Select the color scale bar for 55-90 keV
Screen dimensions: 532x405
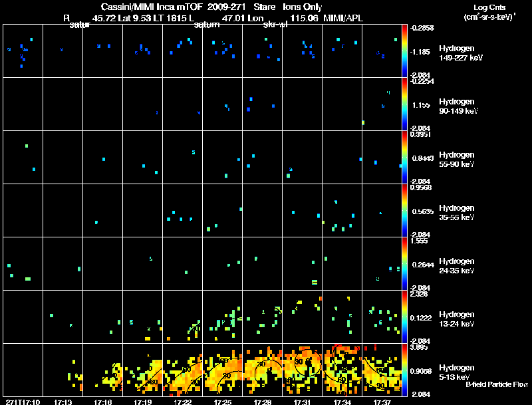pos(404,157)
